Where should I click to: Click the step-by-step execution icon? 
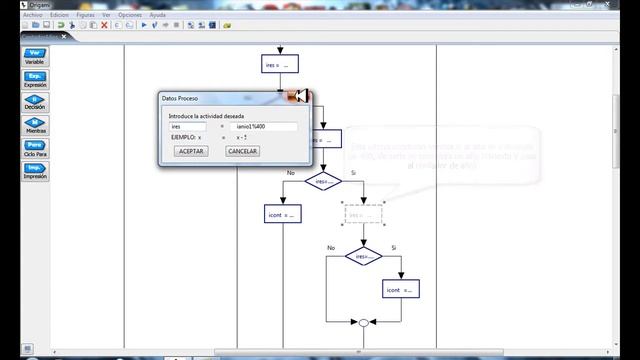click(x=155, y=25)
